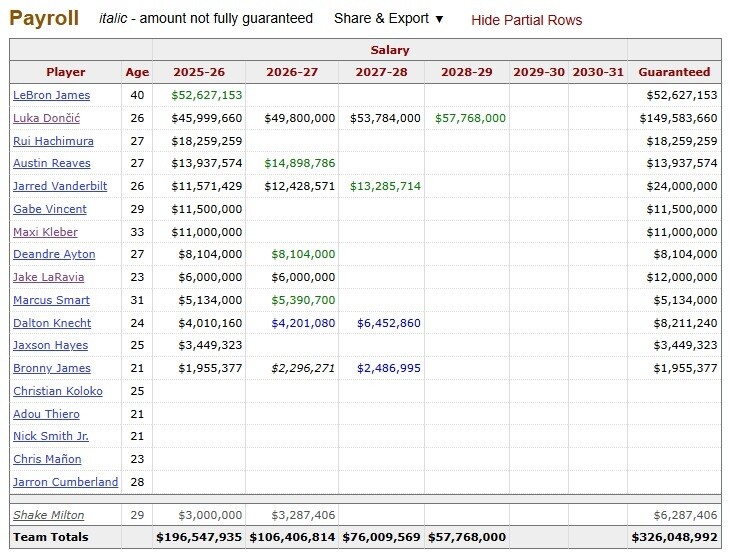This screenshot has width=732, height=555.
Task: Click Hide Partial Rows toggle link
Action: click(527, 20)
